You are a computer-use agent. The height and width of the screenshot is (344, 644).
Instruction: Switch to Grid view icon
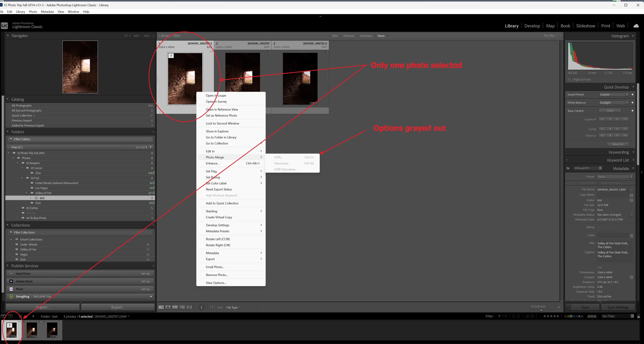(161, 307)
